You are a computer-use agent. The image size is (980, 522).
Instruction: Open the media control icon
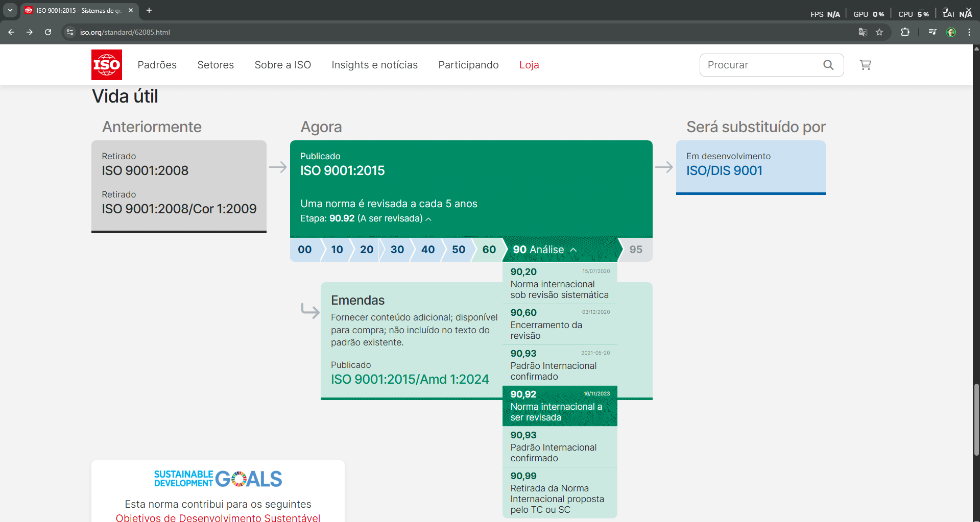coord(933,32)
